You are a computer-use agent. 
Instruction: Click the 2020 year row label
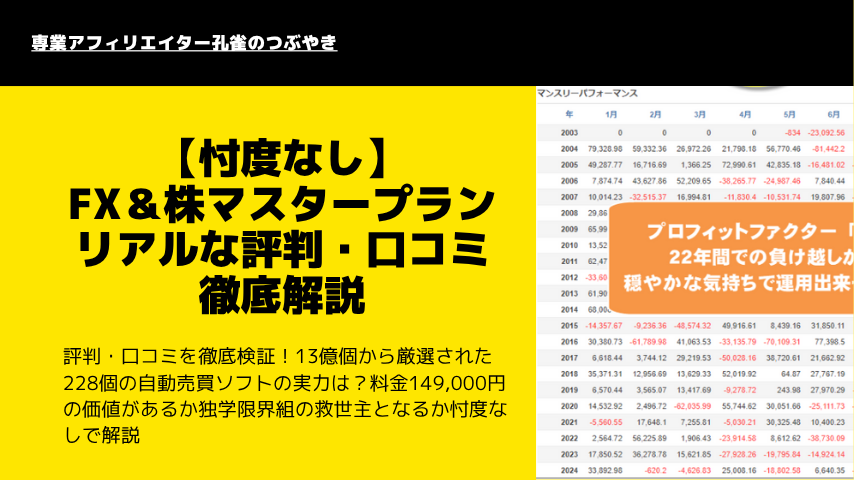pos(570,407)
